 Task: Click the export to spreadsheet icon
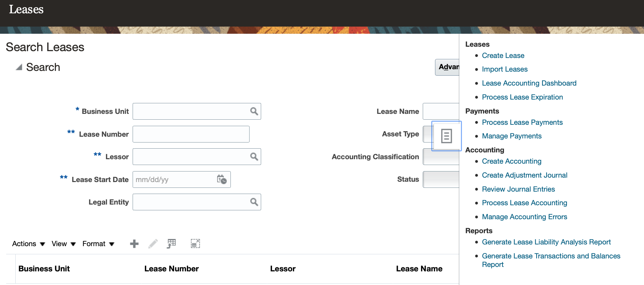pos(171,244)
